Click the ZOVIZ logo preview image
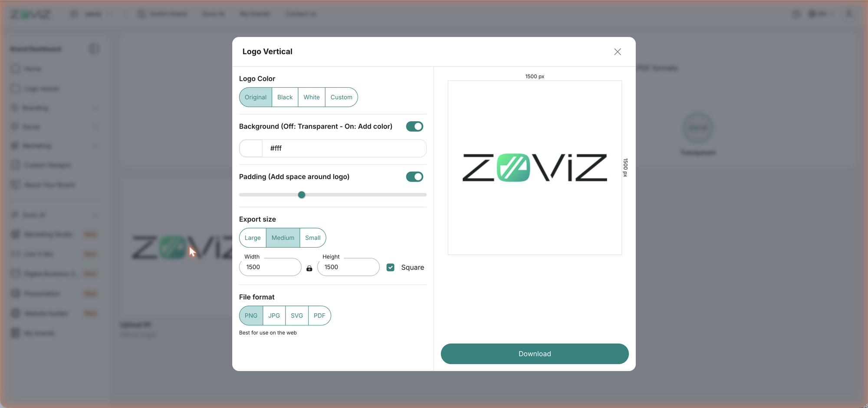The height and width of the screenshot is (408, 868). pos(535,168)
